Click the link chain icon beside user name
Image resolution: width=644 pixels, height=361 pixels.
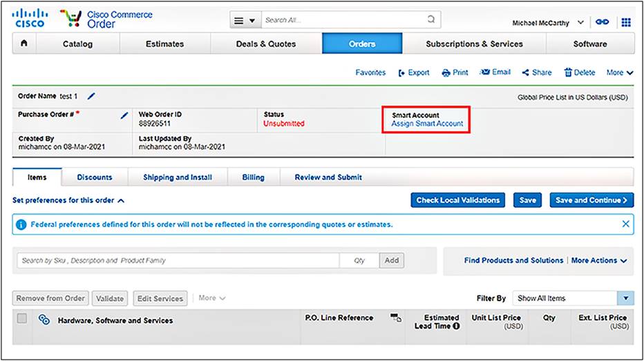click(x=602, y=22)
